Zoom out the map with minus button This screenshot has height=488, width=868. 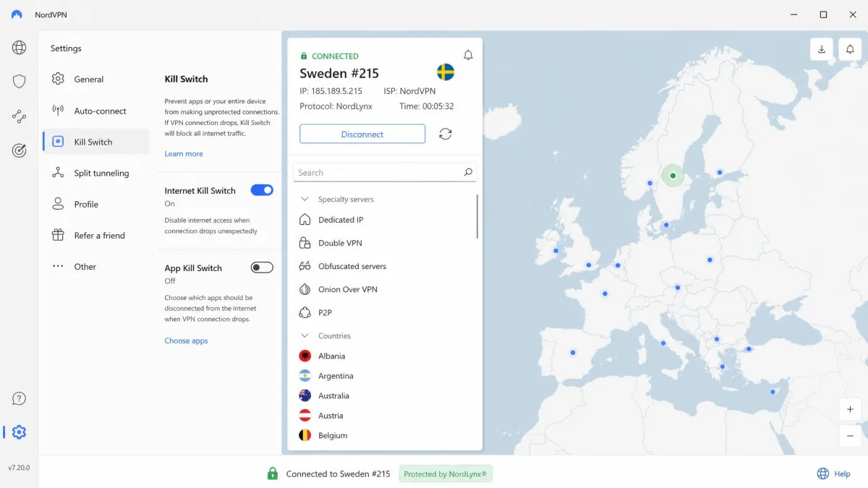tap(850, 435)
